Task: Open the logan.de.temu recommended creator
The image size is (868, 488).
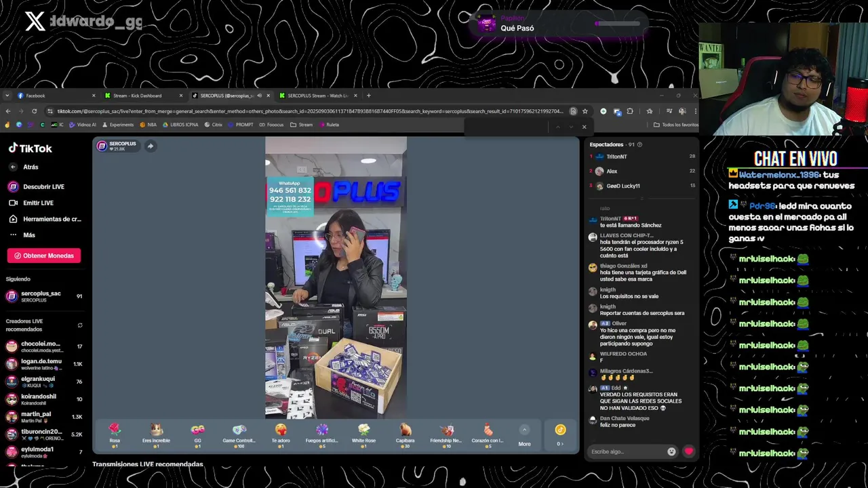Action: (x=44, y=364)
